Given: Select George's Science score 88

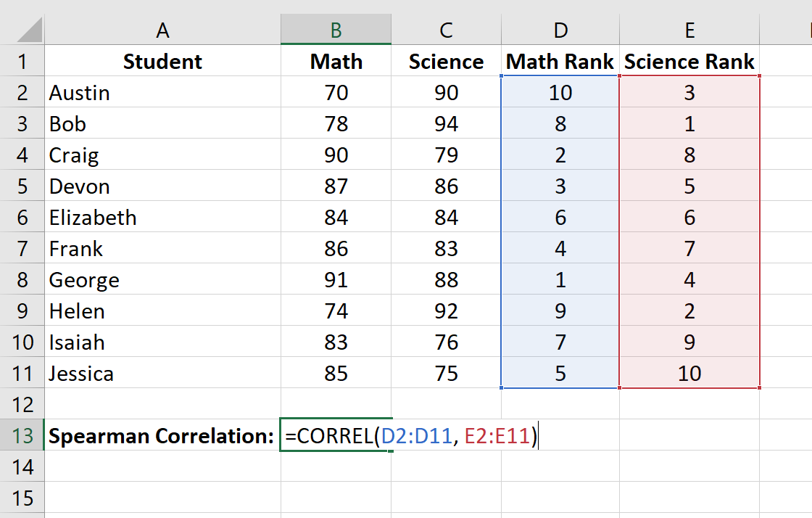Looking at the screenshot, I should coord(447,279).
